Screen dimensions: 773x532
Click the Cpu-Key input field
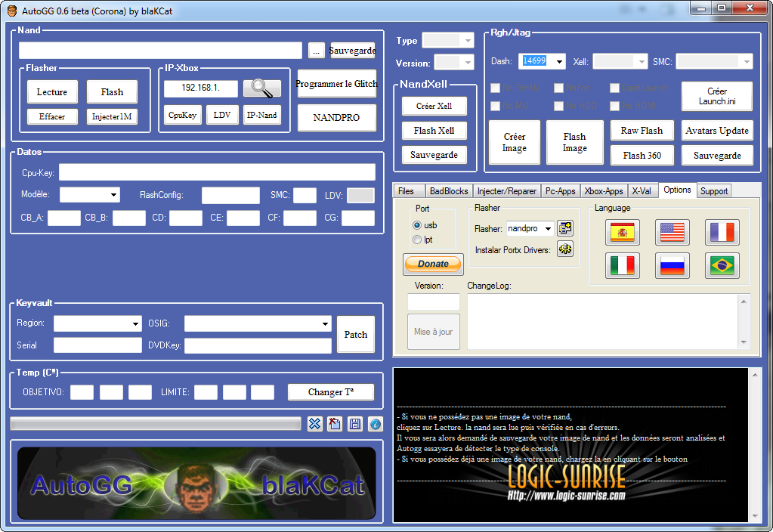(x=217, y=172)
